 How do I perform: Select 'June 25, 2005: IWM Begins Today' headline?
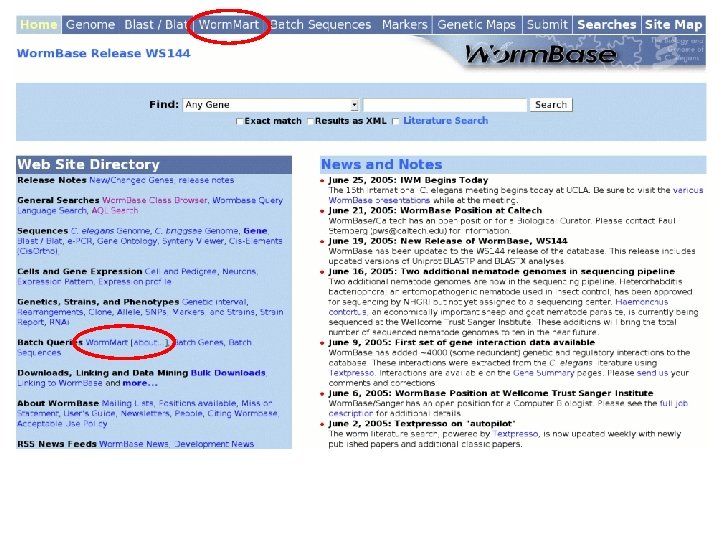tap(408, 180)
